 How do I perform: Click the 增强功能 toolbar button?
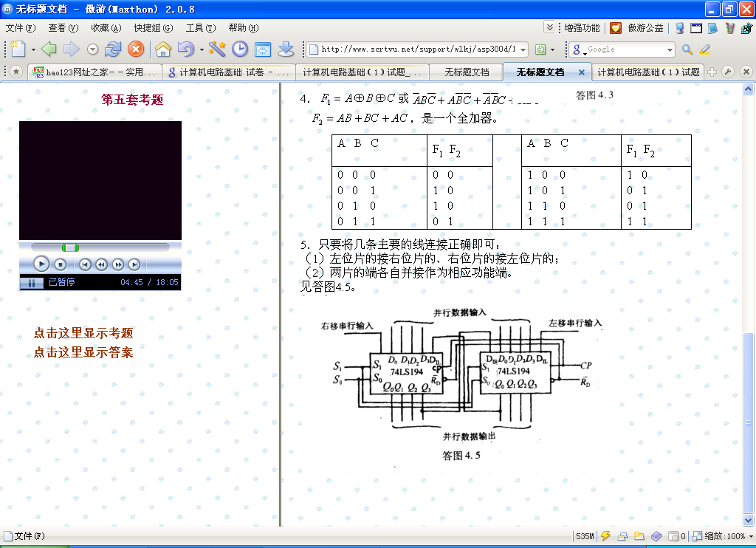coord(582,28)
